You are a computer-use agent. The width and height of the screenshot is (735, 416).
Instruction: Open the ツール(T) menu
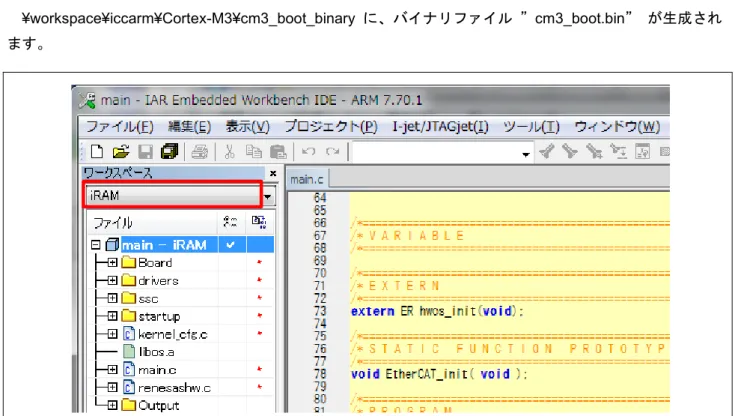coord(531,127)
